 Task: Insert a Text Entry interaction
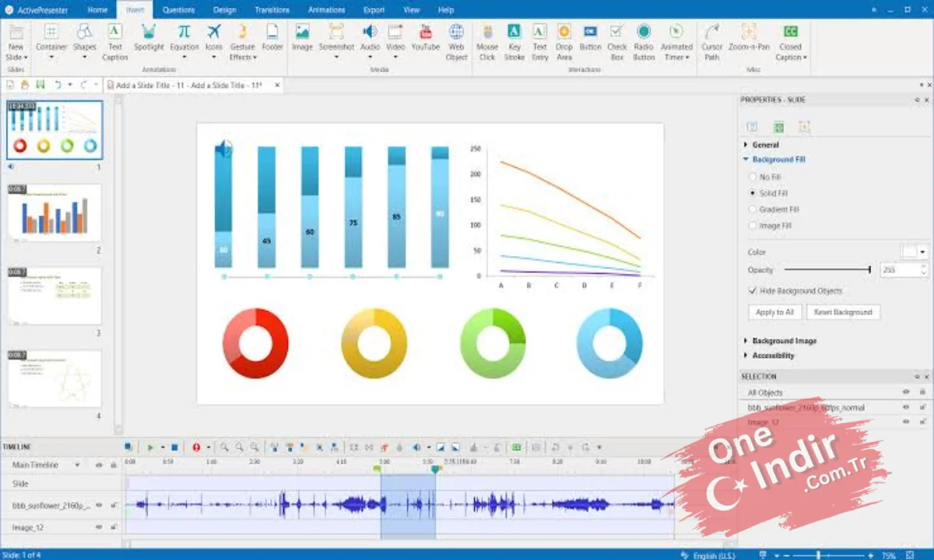pos(539,42)
